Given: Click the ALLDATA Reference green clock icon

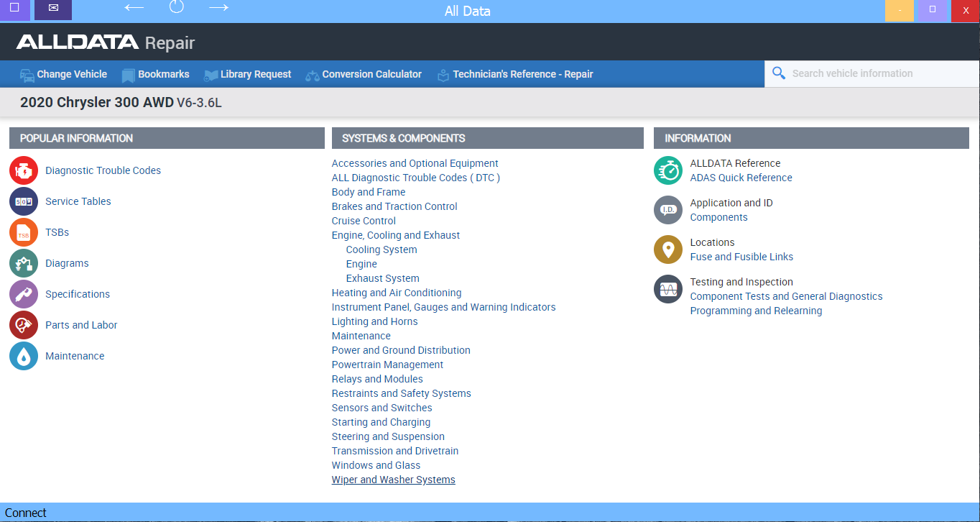Looking at the screenshot, I should (x=667, y=170).
